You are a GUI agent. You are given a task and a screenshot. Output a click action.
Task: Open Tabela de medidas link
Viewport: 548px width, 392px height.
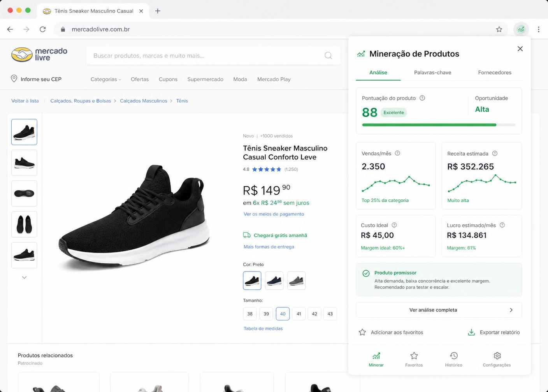click(263, 328)
